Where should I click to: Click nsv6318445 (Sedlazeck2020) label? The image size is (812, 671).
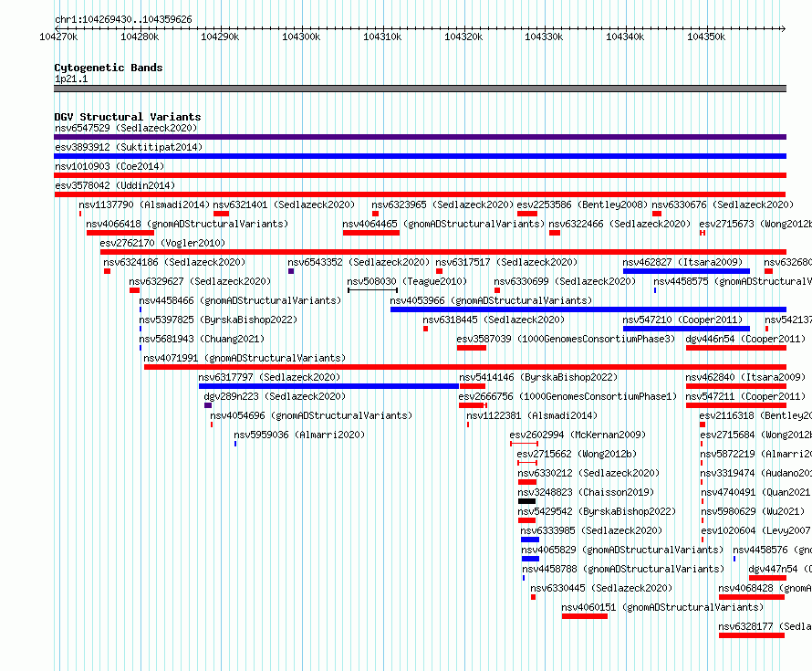pyautogui.click(x=494, y=320)
